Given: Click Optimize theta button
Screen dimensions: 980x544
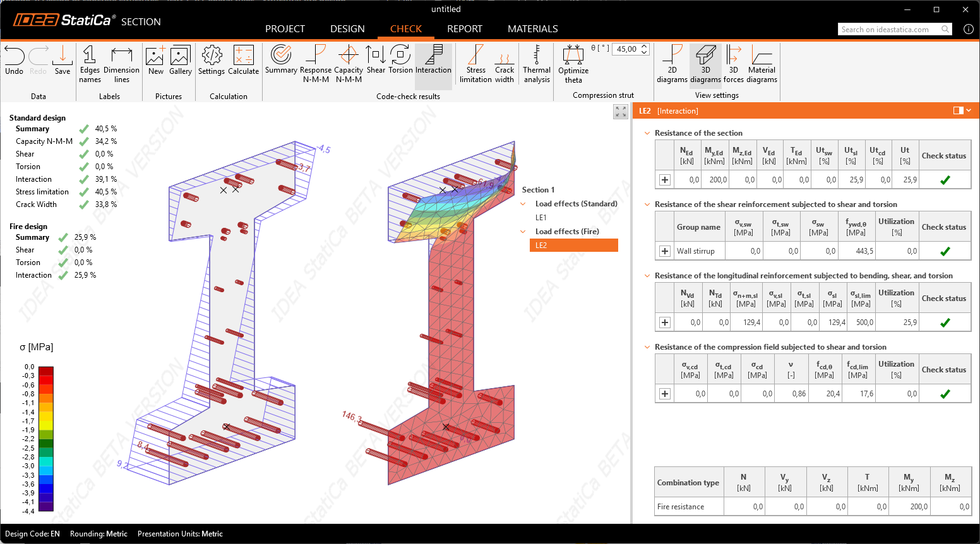Looking at the screenshot, I should [573, 64].
